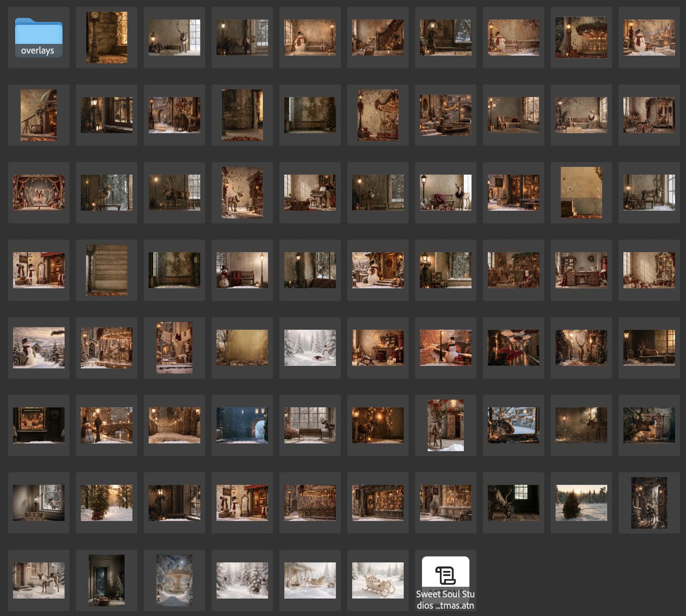Select the white sleigh close-up thumbnail
The image size is (686, 616).
378,580
